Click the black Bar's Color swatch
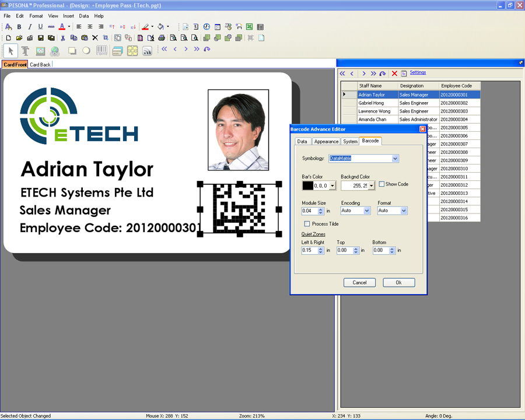The height and width of the screenshot is (420, 525). (x=307, y=185)
